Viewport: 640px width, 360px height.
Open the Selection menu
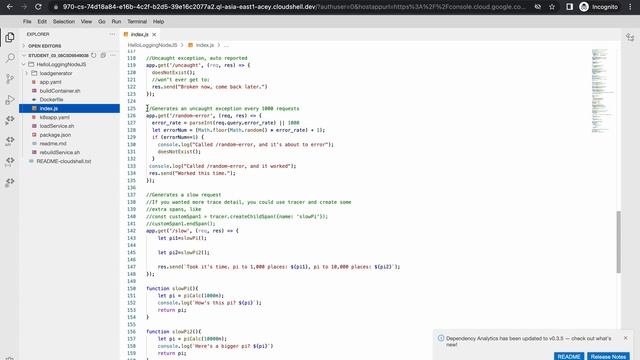64,22
